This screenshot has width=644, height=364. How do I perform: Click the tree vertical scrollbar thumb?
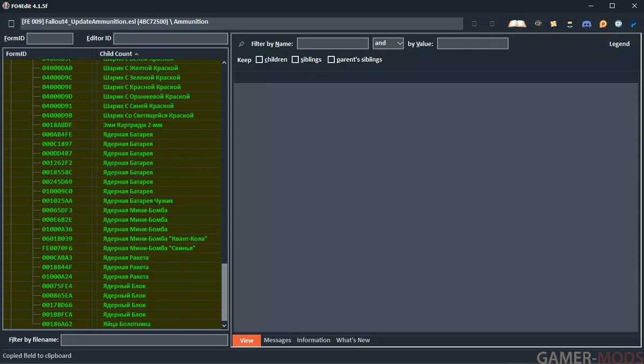click(224, 292)
